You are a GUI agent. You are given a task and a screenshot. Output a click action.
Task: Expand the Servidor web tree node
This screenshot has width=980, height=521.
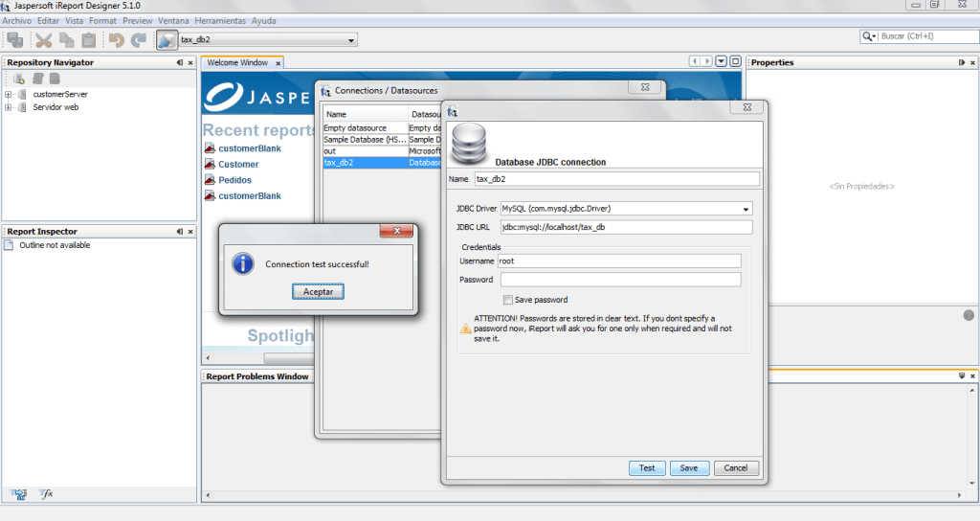click(9, 107)
